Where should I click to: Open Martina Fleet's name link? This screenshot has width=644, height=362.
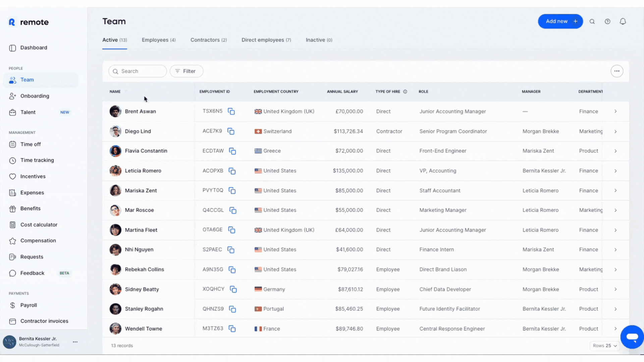(x=141, y=230)
